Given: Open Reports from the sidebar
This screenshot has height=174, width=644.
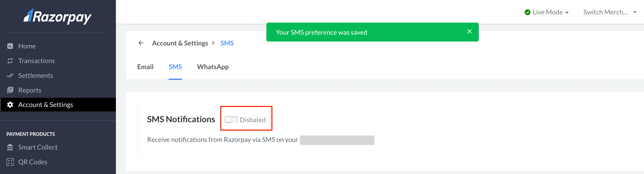Looking at the screenshot, I should pos(30,90).
